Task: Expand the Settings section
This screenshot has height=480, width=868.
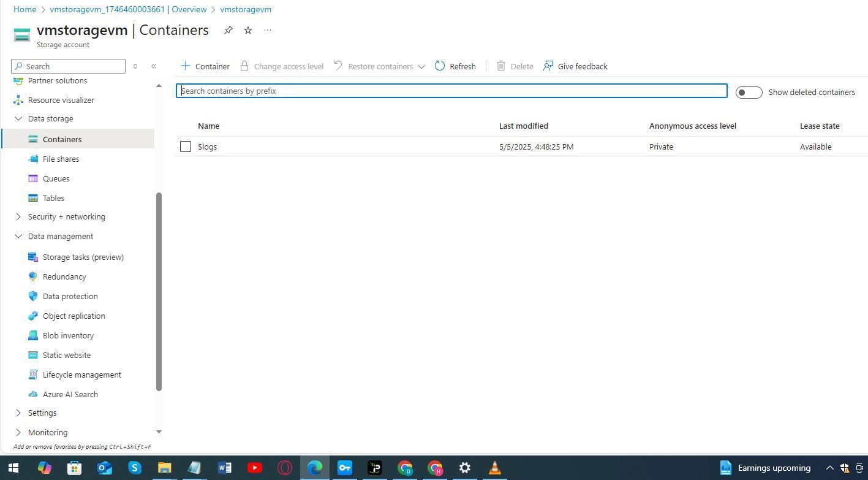Action: [x=18, y=413]
